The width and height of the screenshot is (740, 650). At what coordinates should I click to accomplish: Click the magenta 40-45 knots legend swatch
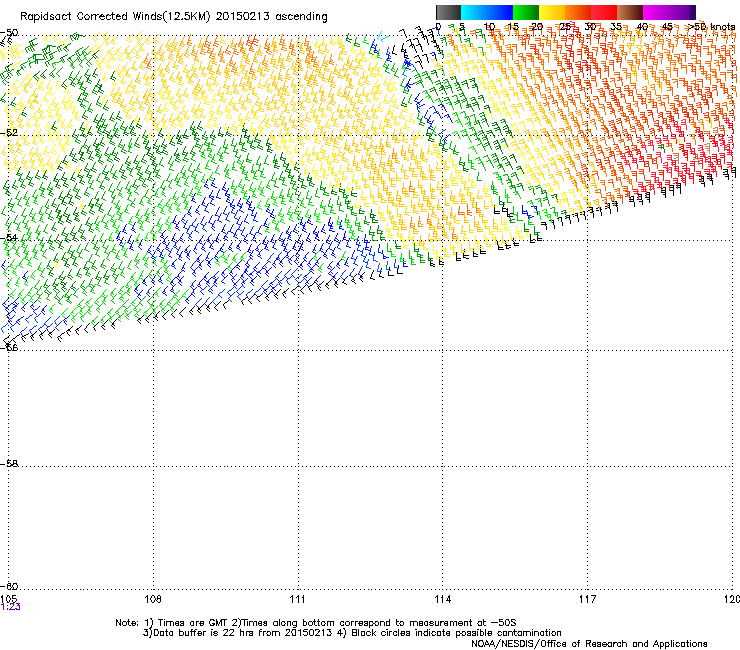point(656,12)
